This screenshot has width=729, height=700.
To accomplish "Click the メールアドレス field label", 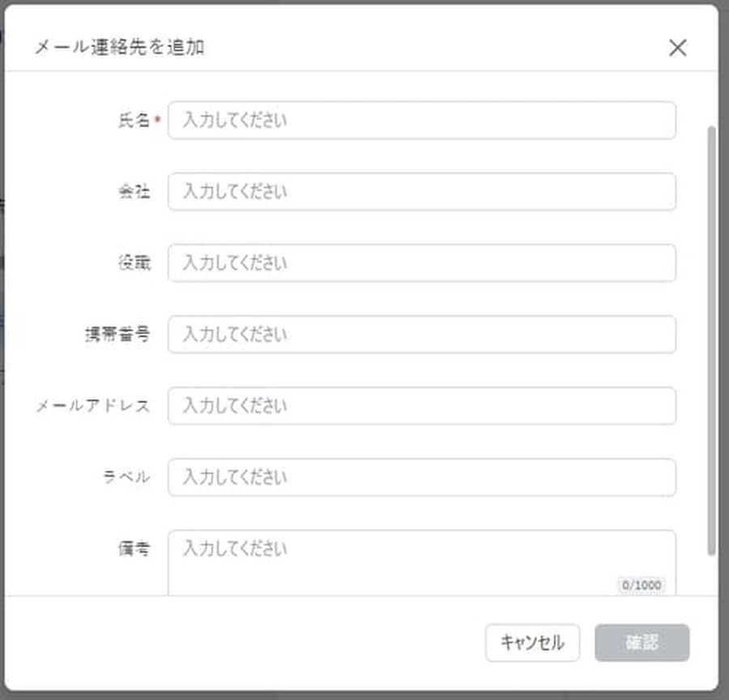I will [x=95, y=406].
